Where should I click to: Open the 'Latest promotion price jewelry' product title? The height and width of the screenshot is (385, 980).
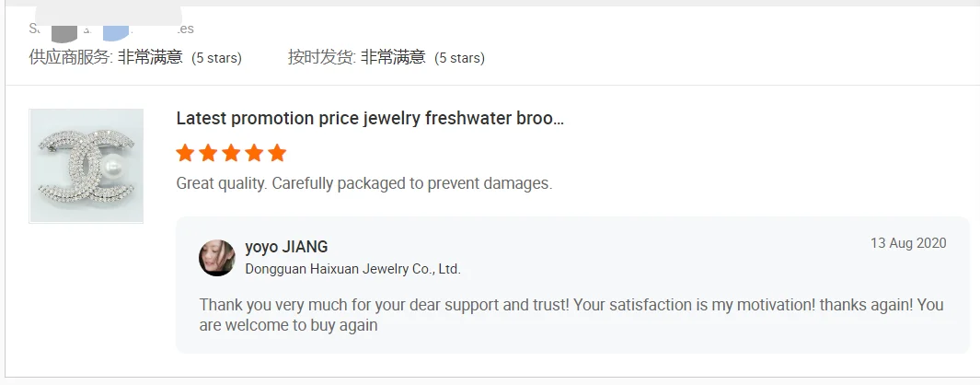pyautogui.click(x=369, y=119)
